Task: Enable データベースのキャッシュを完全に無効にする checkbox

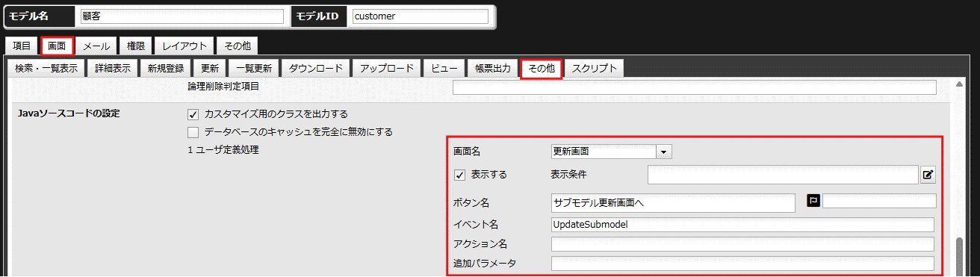Action: pos(193,132)
